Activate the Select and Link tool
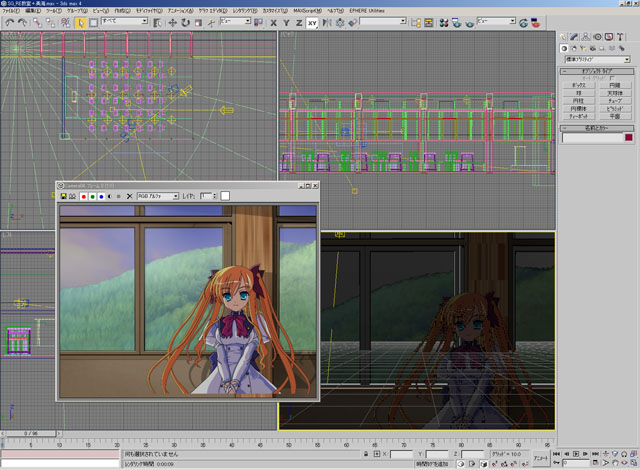This screenshot has width=640, height=470. point(37,23)
